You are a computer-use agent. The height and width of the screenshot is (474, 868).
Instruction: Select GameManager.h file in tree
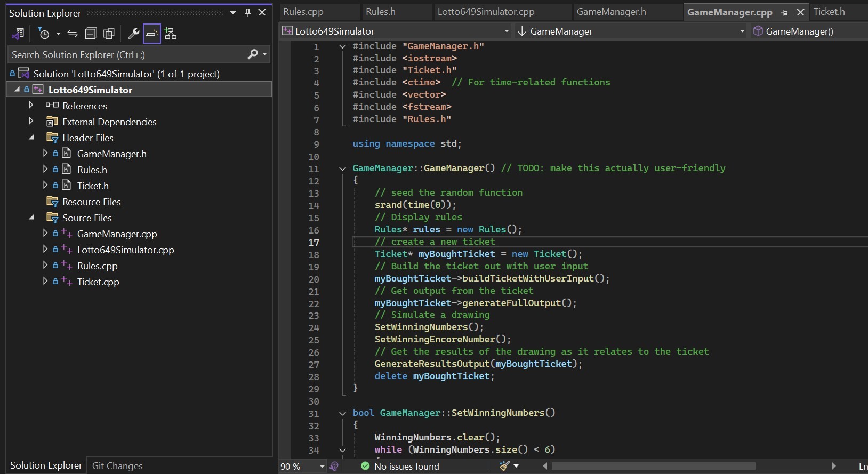tap(111, 154)
